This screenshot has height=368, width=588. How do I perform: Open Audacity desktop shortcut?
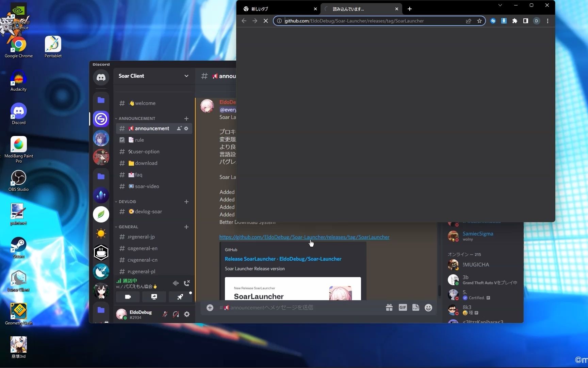(x=19, y=81)
